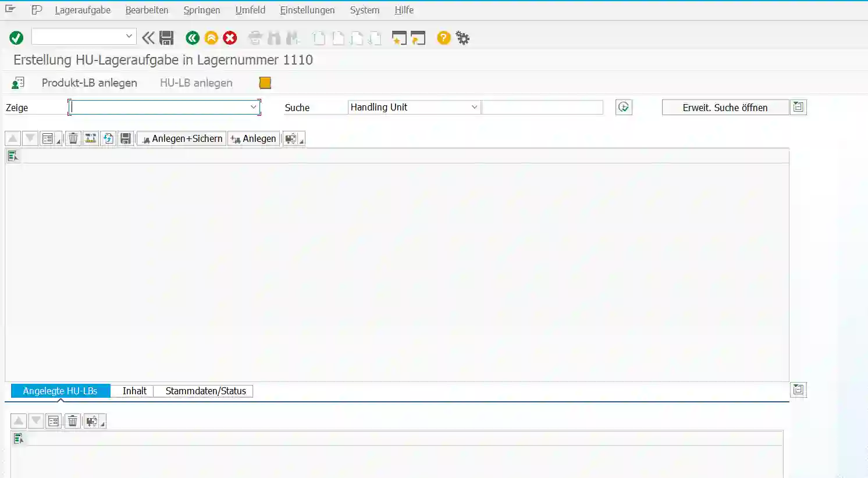Screen dimensions: 868x478
Task: Click the trash Delete icon in upper table toolbar
Action: tap(73, 138)
